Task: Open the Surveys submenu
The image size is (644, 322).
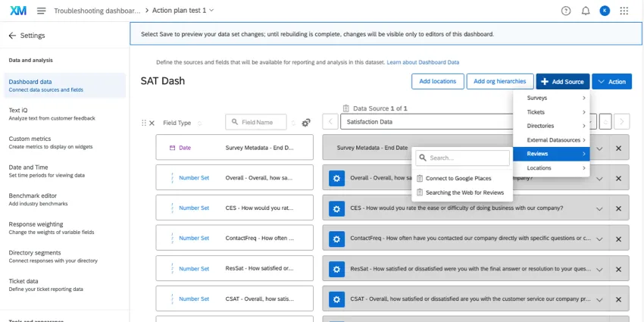Action: [551, 98]
